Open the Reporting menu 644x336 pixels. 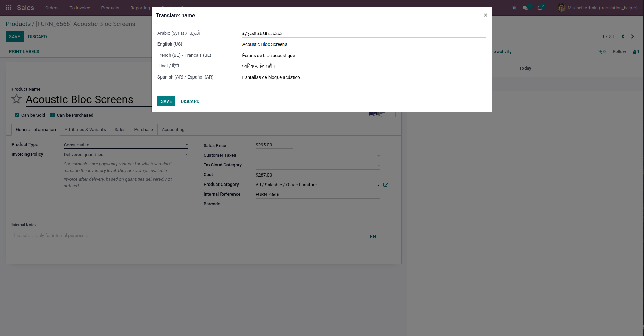pos(140,8)
